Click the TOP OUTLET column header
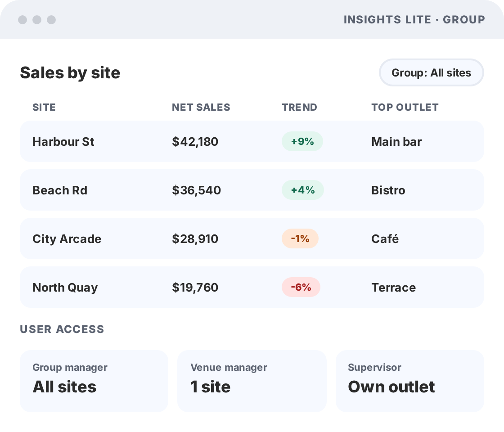Screen dimensions: 504x432 (405, 108)
